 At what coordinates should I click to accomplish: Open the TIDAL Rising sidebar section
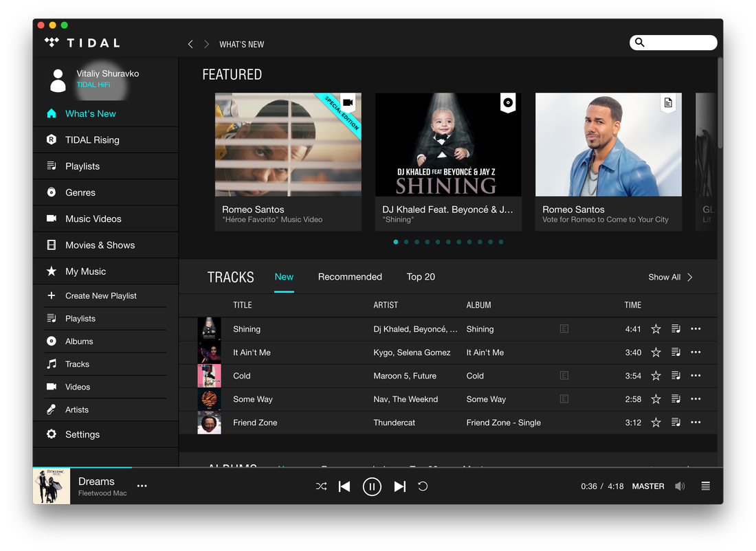[106, 139]
